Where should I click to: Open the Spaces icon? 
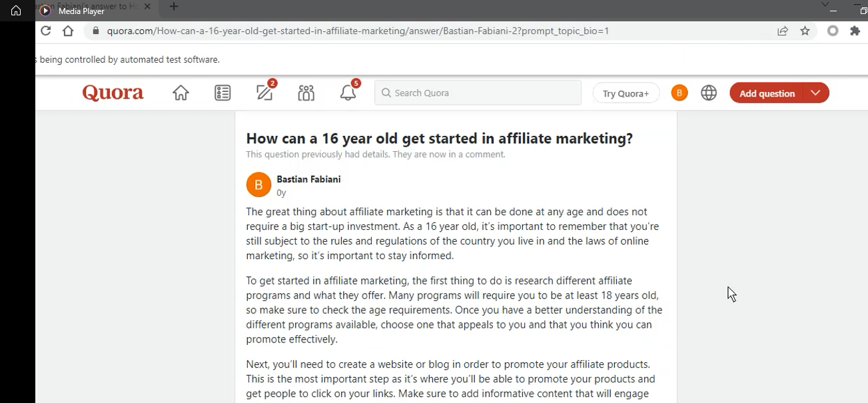click(x=306, y=93)
